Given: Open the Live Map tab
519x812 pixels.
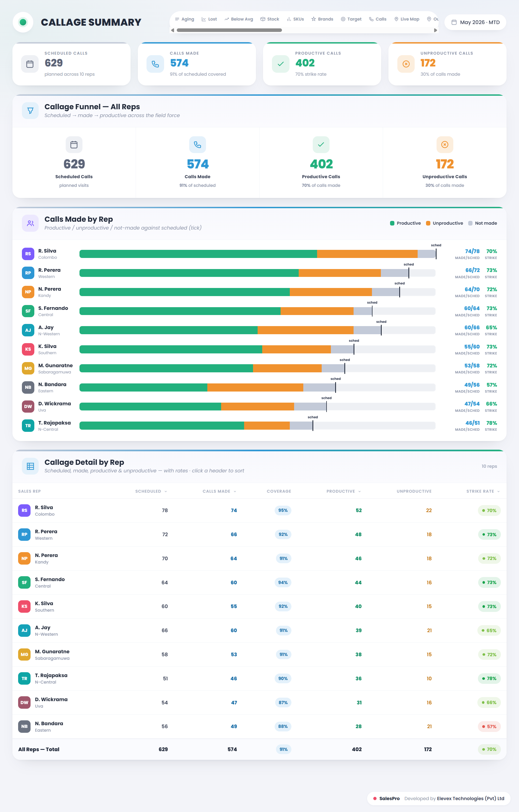Looking at the screenshot, I should coord(407,19).
